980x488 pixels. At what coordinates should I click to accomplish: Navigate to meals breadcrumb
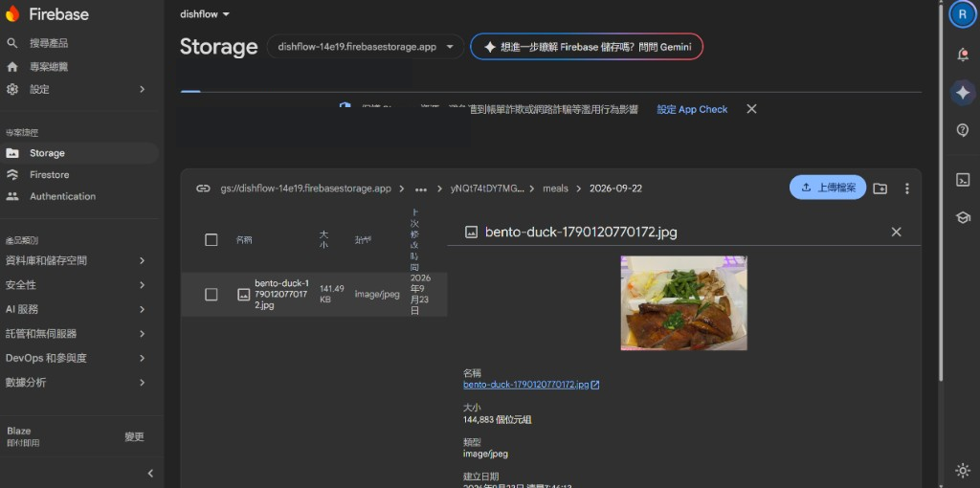click(556, 189)
